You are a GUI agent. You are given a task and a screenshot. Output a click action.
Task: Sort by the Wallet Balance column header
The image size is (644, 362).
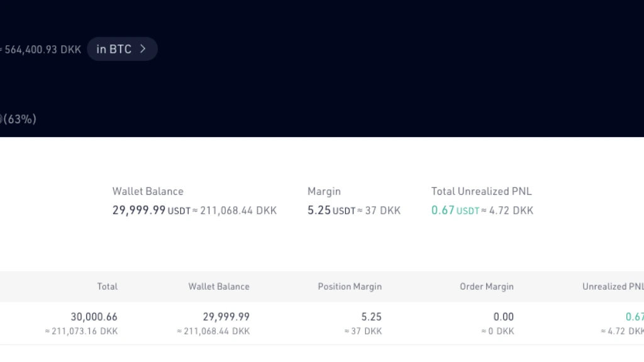(219, 287)
